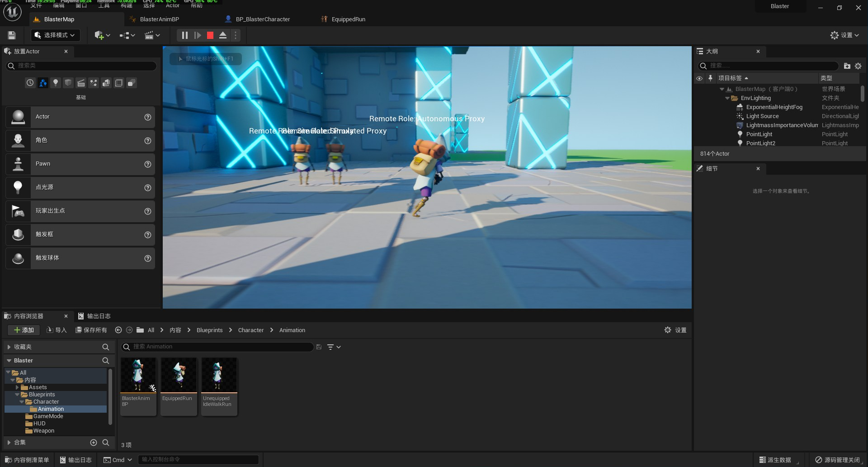Open content browser 设置 button
The width and height of the screenshot is (868, 467).
point(675,330)
